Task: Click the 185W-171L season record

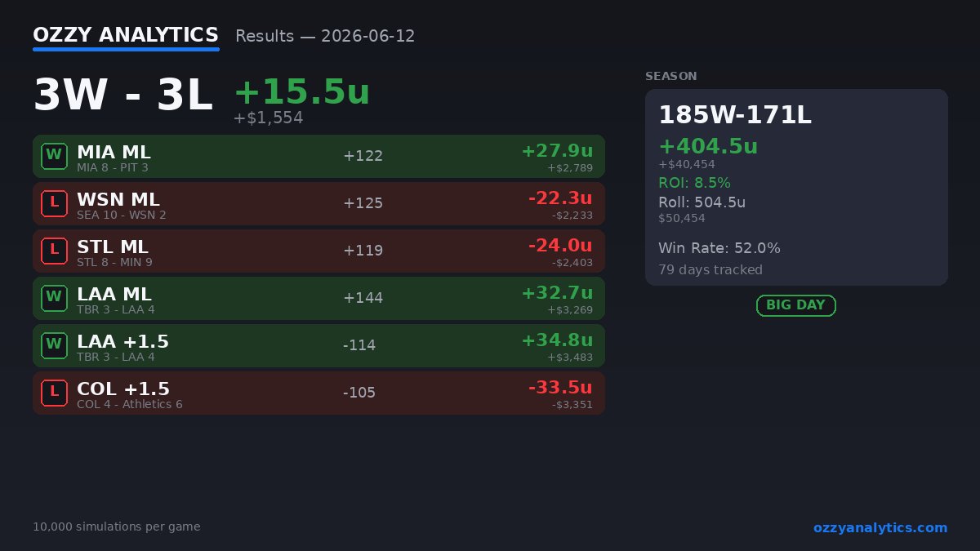Action: point(735,115)
